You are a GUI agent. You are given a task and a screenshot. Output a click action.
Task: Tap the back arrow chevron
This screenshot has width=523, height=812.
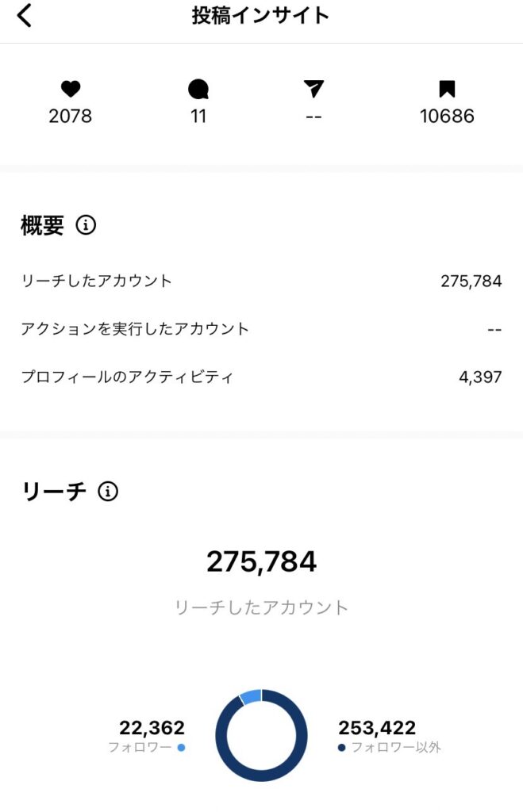[25, 15]
